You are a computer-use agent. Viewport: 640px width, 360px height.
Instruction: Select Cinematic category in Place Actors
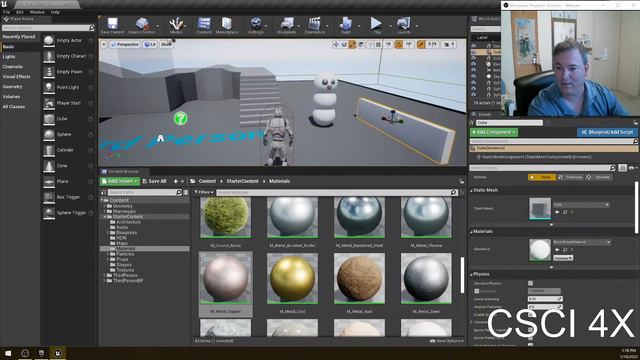[x=13, y=67]
